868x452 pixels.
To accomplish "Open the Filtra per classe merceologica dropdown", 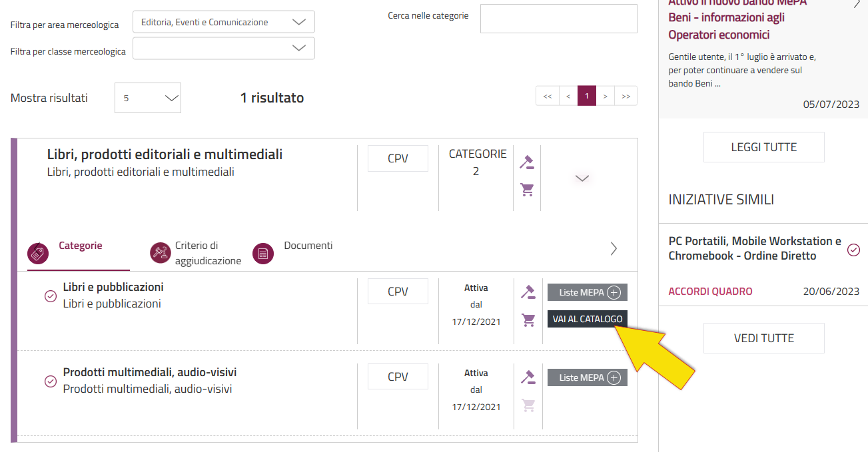I will [224, 48].
